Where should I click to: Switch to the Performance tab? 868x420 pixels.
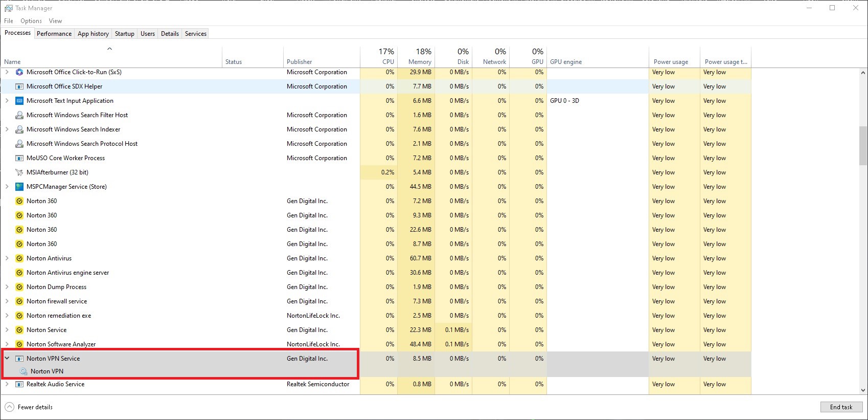54,34
